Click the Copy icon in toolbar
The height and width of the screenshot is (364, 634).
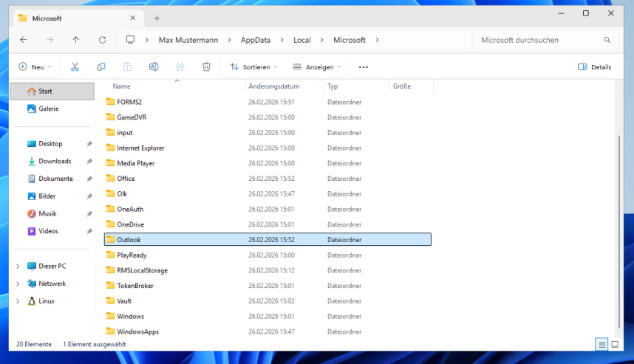point(101,66)
